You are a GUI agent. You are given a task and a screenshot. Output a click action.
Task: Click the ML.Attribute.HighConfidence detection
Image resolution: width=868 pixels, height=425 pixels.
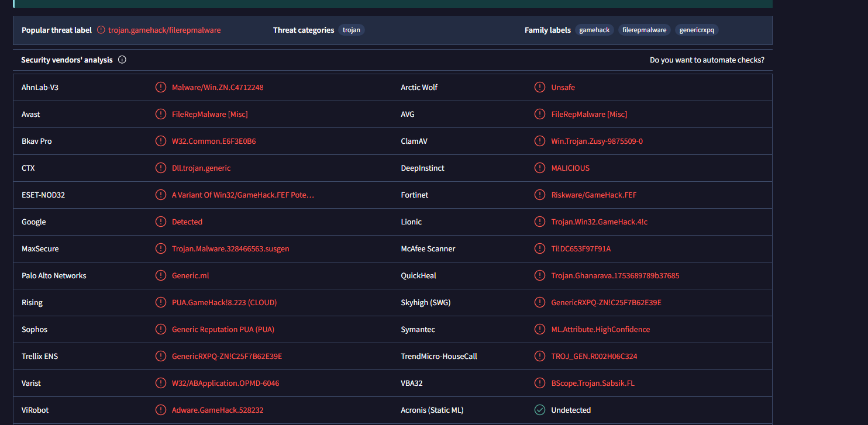click(x=601, y=329)
